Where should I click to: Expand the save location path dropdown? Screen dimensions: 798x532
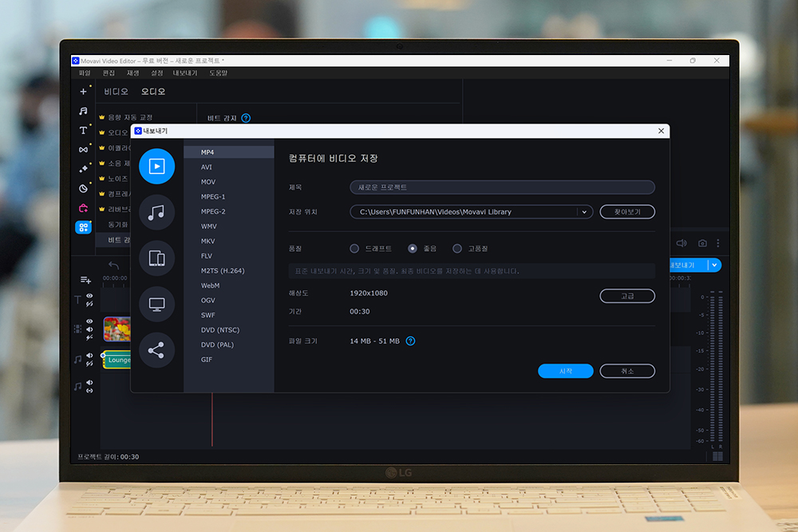[x=584, y=212]
